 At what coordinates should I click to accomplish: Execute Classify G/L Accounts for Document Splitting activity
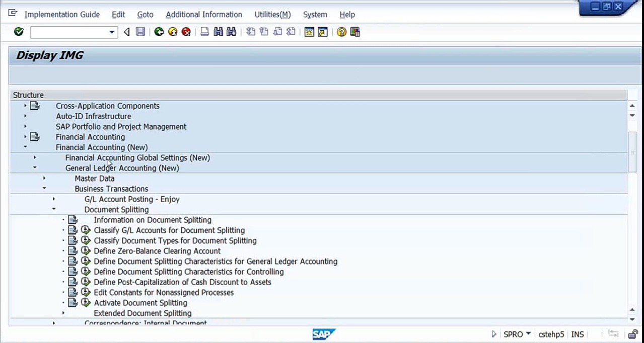click(x=86, y=230)
